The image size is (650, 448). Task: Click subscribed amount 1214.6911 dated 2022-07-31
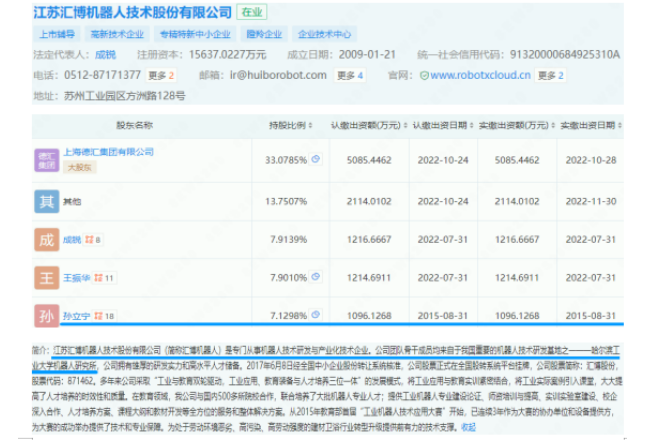369,278
